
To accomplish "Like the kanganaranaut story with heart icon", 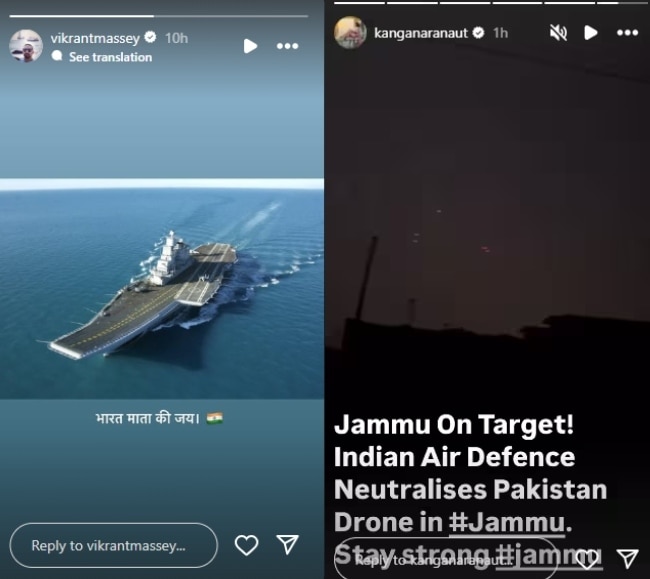I will [x=587, y=559].
